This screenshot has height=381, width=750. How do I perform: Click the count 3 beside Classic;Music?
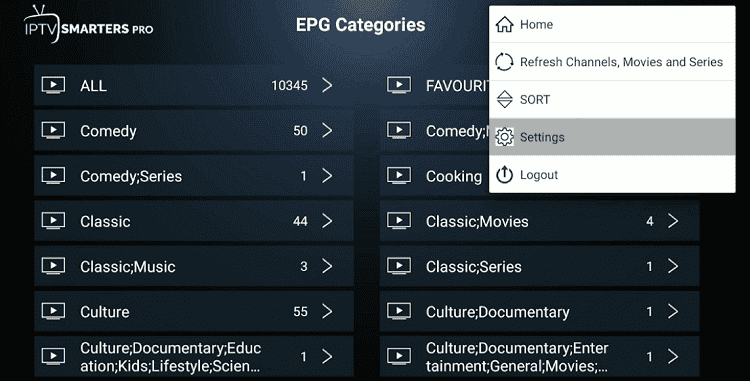[304, 266]
